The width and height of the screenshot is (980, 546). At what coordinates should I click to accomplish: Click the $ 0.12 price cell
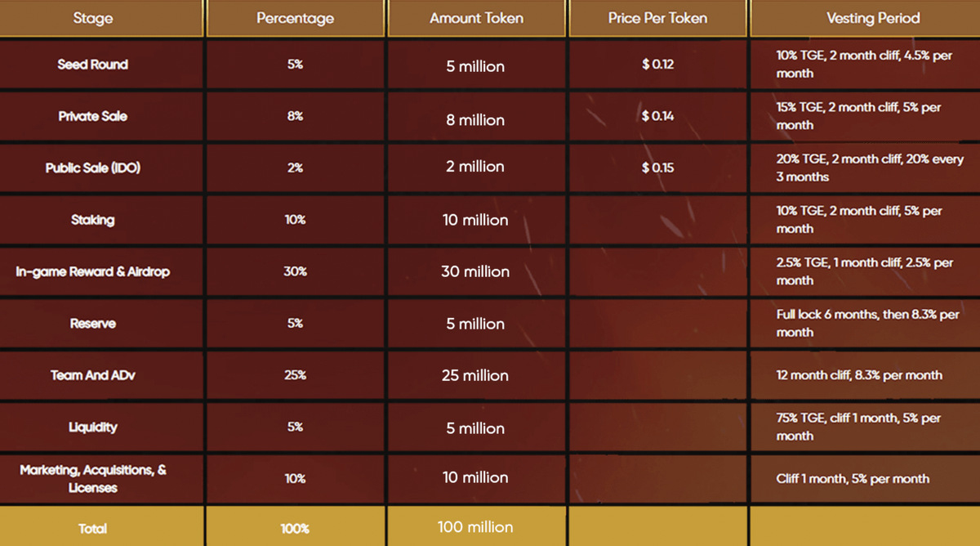pyautogui.click(x=657, y=65)
